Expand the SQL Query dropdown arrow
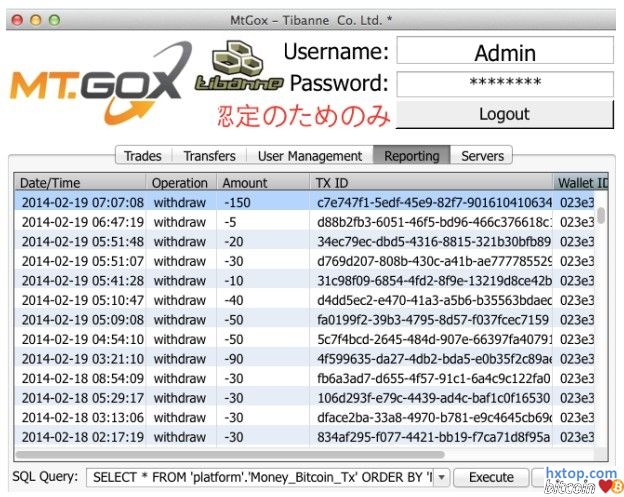 (x=443, y=478)
